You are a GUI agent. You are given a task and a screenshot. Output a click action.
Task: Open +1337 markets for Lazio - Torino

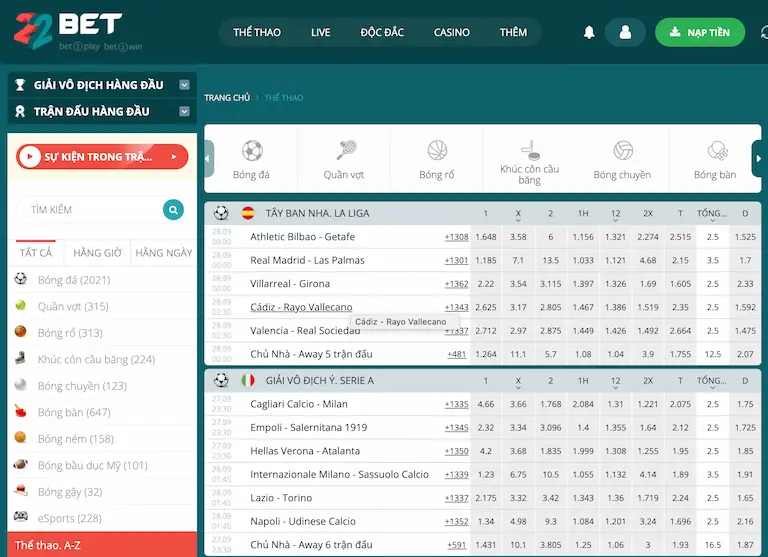click(x=456, y=498)
